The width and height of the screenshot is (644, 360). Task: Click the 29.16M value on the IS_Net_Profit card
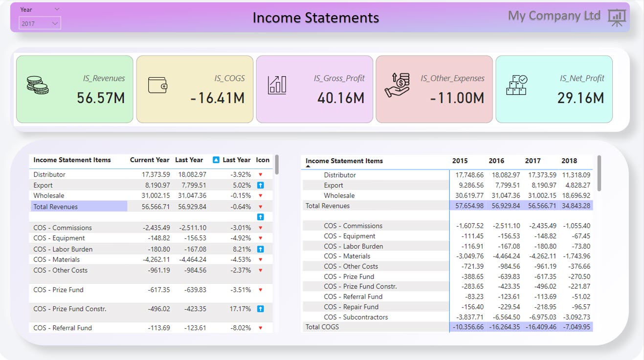[x=581, y=98]
